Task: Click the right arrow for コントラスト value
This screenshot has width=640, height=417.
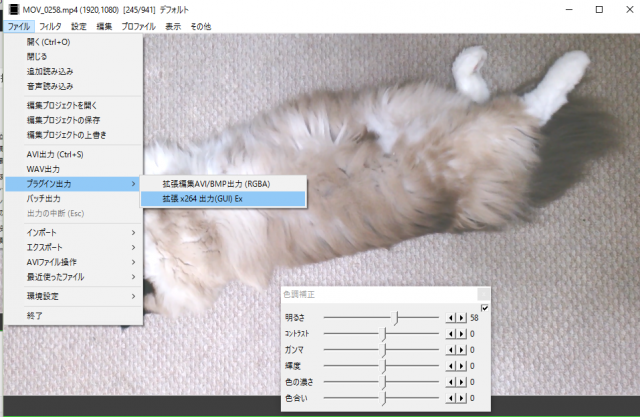Action: pyautogui.click(x=461, y=333)
